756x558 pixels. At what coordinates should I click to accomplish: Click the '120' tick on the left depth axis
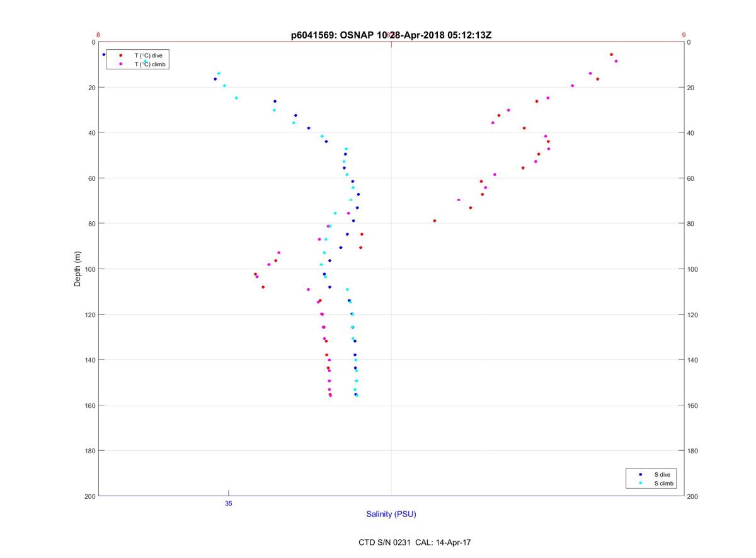(90, 315)
